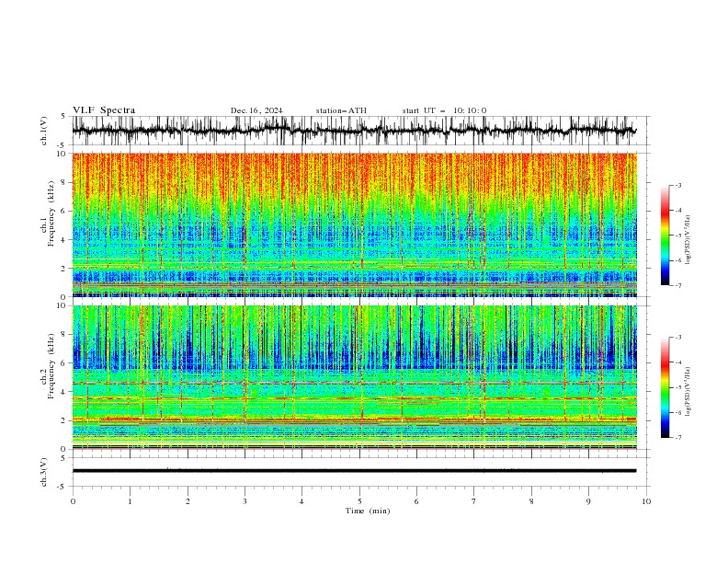The height and width of the screenshot is (563, 728).
Task: Click the '-7' label on lower colorbar
Action: (678, 438)
